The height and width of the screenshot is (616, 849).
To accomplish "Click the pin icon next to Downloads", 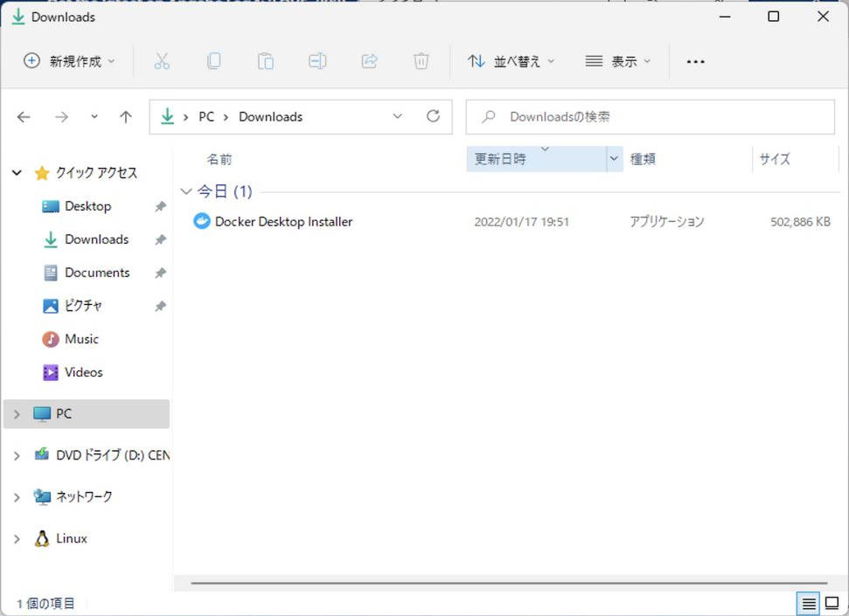I will pos(160,239).
